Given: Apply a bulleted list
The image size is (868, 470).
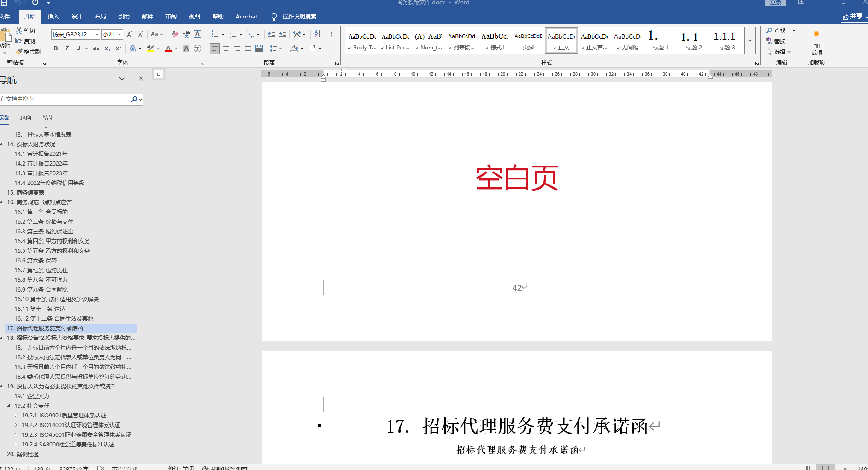Looking at the screenshot, I should coord(214,34).
